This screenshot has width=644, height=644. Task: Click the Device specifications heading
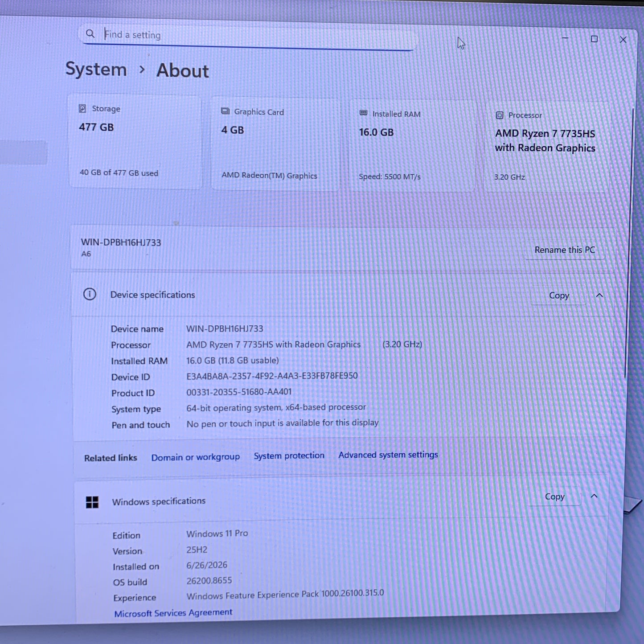152,295
